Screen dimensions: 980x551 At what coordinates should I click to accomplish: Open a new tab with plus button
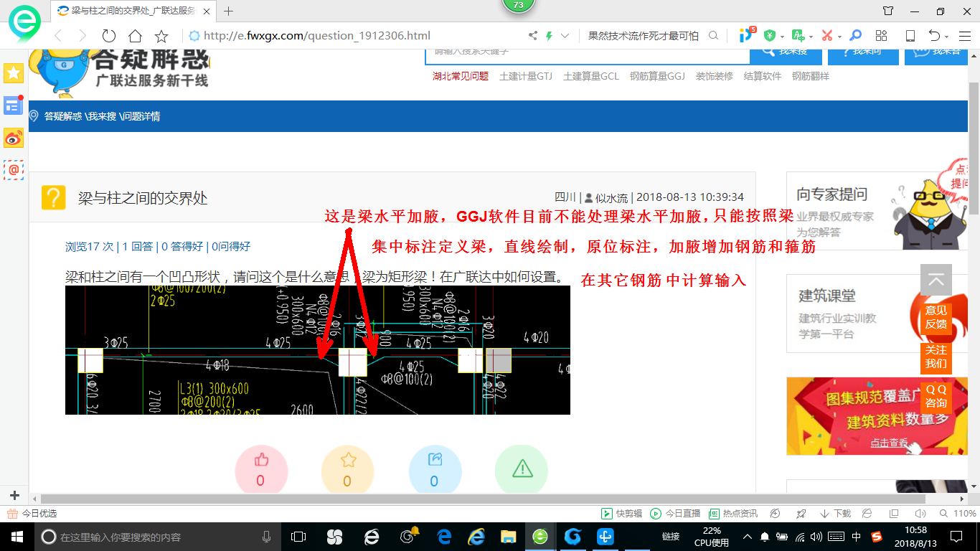229,11
